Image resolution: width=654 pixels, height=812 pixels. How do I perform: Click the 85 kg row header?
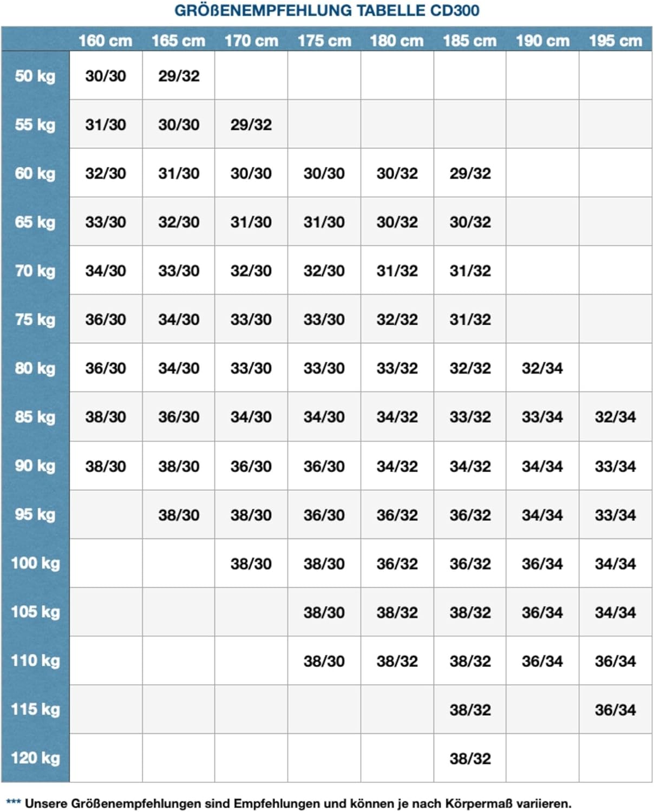pyautogui.click(x=35, y=417)
